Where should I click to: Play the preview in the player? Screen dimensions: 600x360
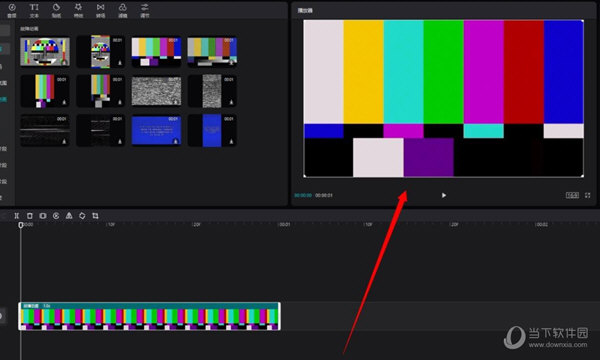pos(443,195)
